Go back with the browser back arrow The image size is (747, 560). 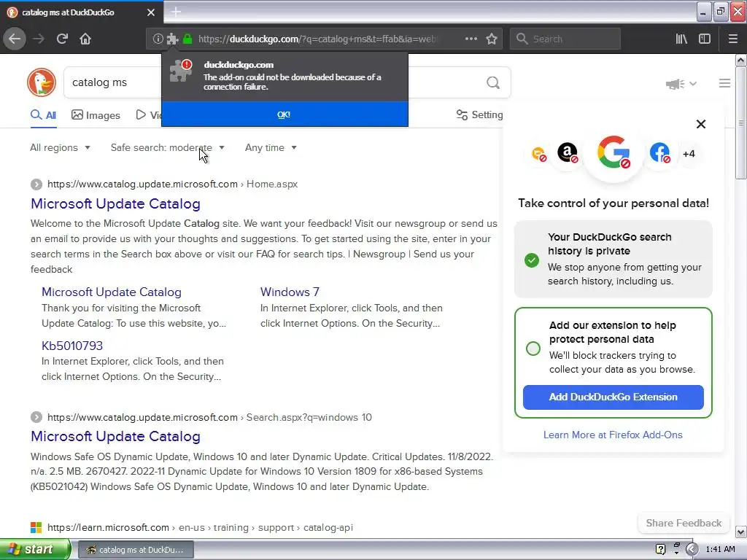click(15, 39)
